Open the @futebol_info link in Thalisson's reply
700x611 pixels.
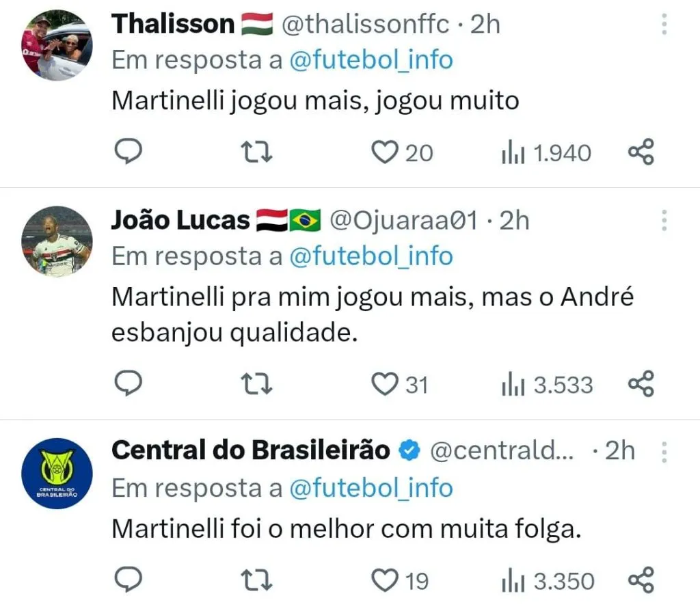tap(371, 60)
